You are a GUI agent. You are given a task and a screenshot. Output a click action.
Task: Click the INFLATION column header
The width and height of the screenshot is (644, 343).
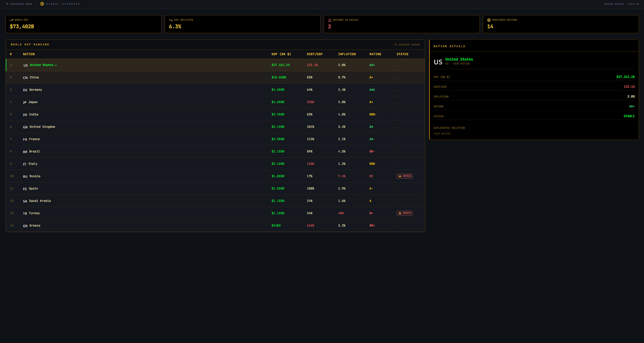[347, 54]
